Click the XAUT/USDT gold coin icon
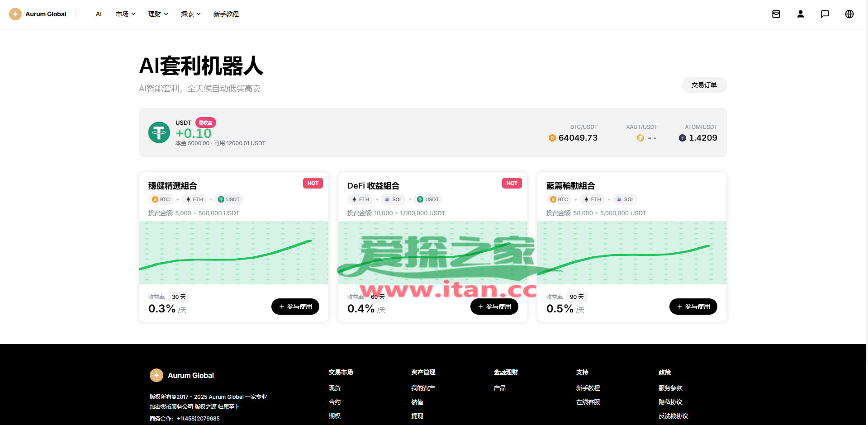Image resolution: width=868 pixels, height=425 pixels. point(640,138)
